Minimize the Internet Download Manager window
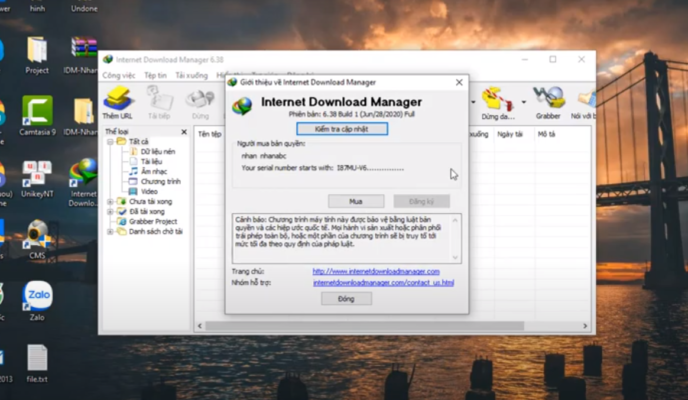The image size is (688, 400). pyautogui.click(x=525, y=59)
